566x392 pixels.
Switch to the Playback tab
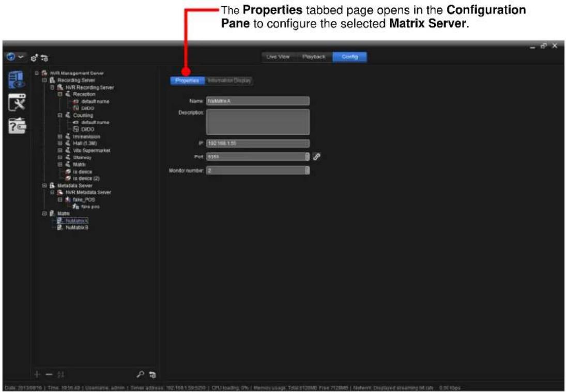click(314, 57)
